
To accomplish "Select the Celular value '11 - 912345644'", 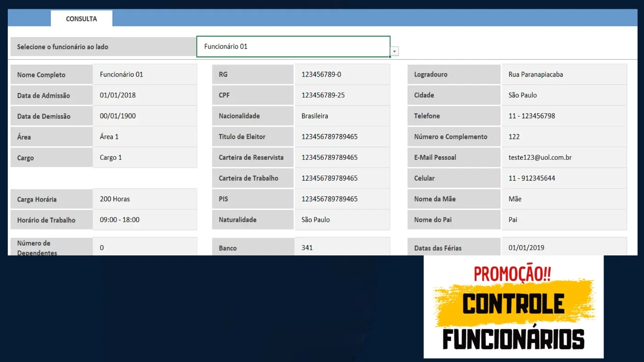I will coord(564,178).
